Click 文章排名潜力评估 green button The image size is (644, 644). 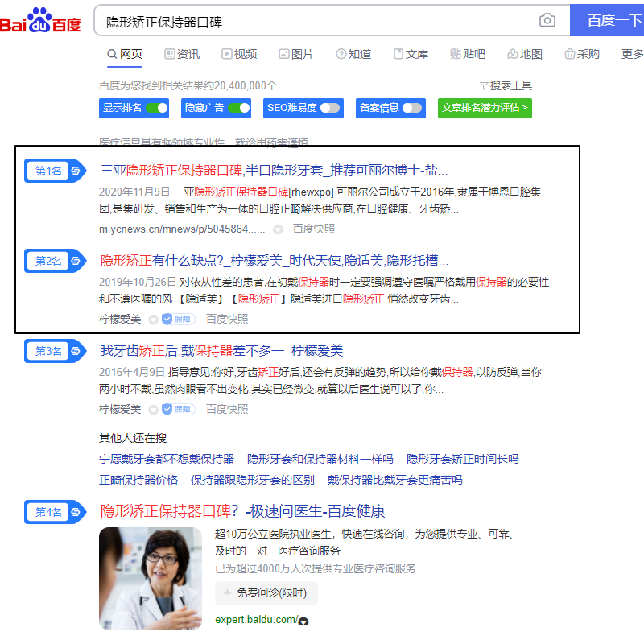[x=485, y=108]
